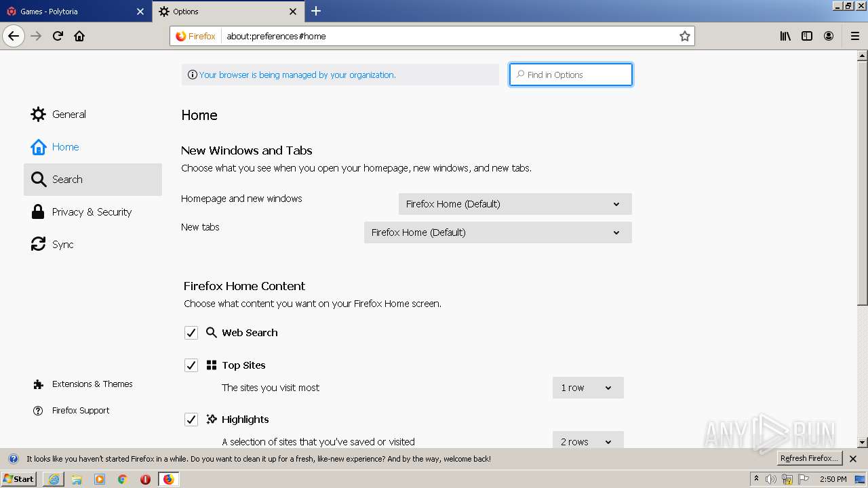
Task: Open the media player taskbar icon
Action: [x=100, y=479]
